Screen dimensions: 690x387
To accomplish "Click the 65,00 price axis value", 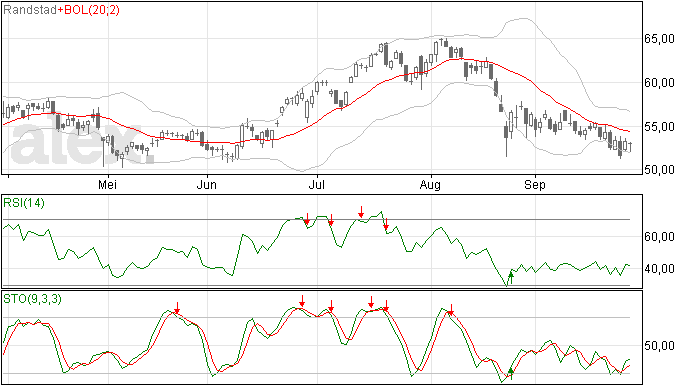I will tap(659, 39).
